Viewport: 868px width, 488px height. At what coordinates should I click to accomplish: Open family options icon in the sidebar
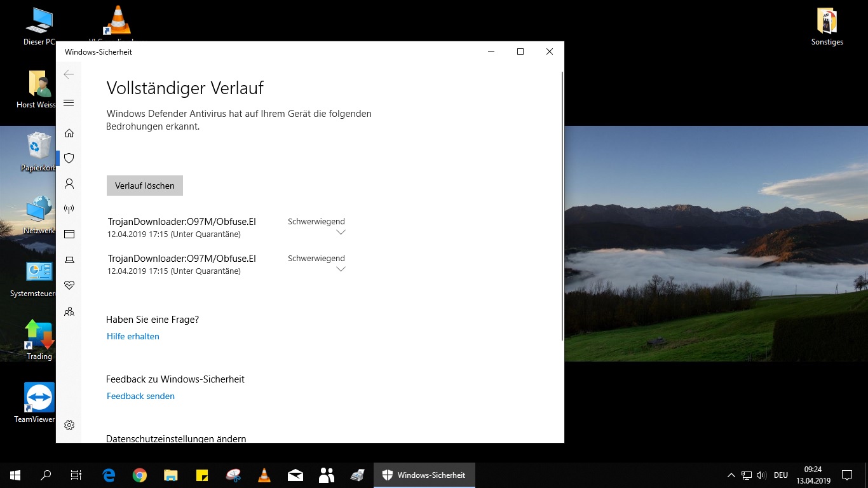pos(69,311)
